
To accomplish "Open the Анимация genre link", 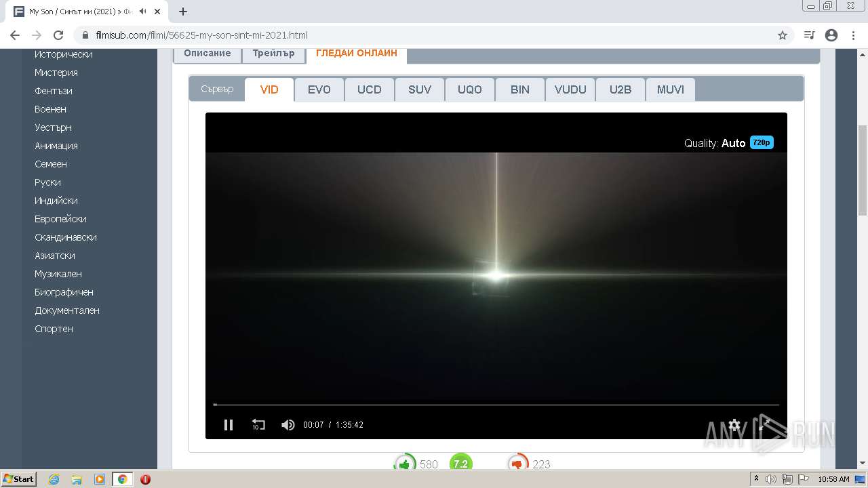I will [56, 146].
